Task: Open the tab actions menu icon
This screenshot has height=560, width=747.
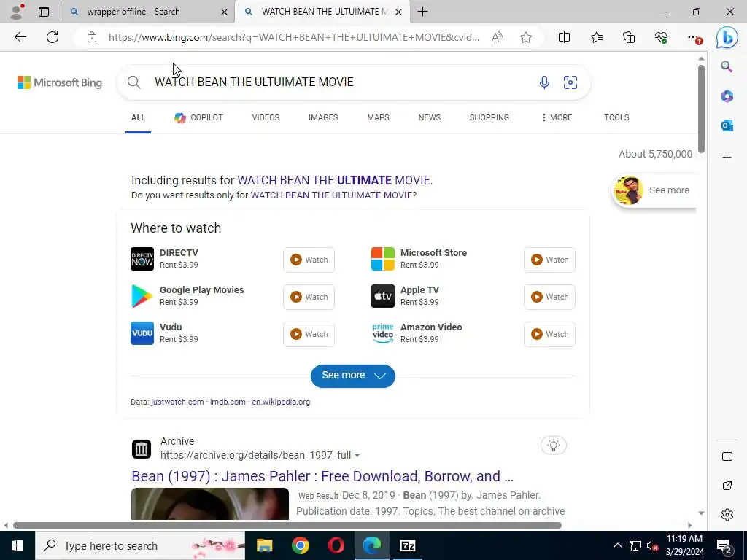Action: [44, 12]
